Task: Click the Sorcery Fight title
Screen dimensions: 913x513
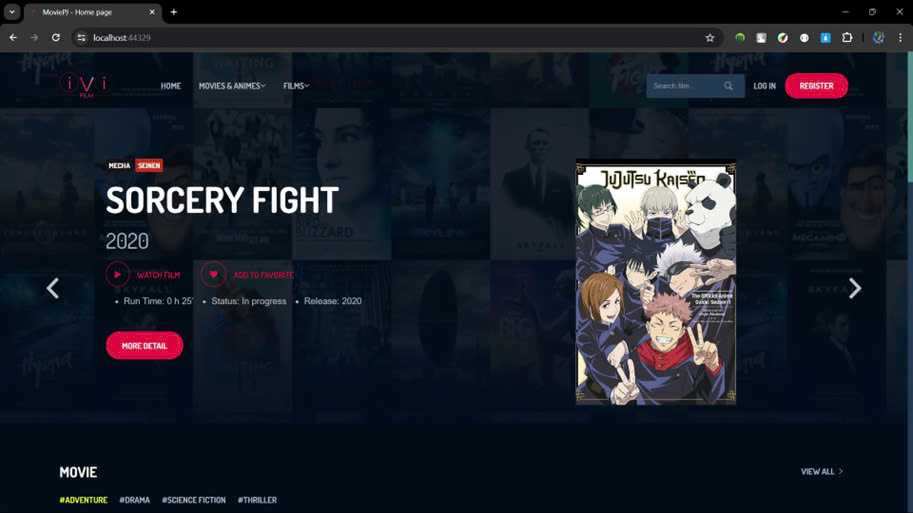Action: [x=222, y=200]
